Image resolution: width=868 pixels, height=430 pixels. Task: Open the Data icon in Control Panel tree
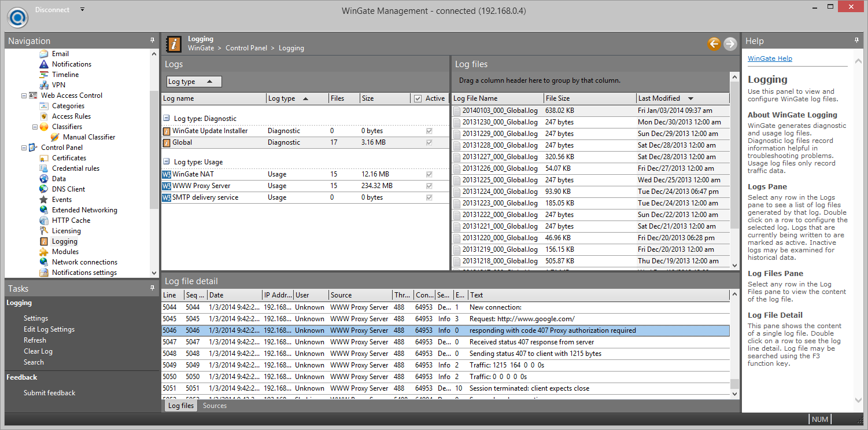(44, 179)
